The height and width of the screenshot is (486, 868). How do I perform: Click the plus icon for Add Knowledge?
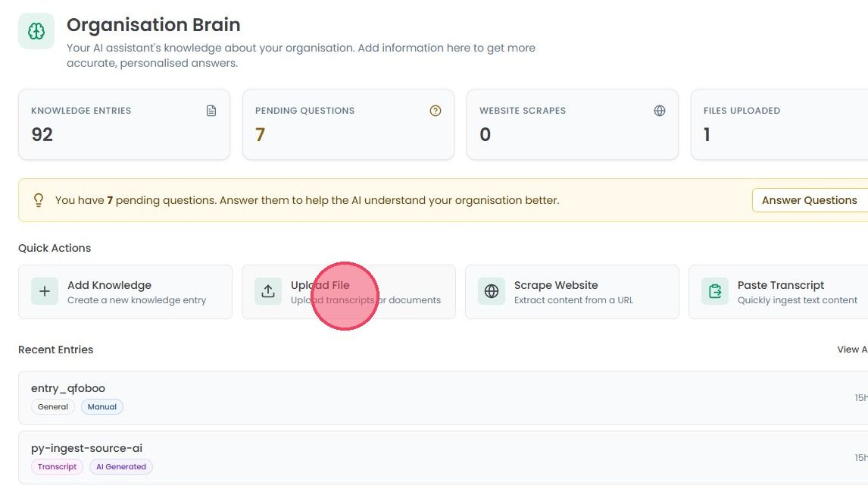coord(45,291)
